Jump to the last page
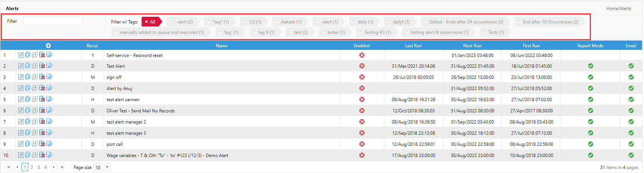644x173 pixels. [x=62, y=167]
